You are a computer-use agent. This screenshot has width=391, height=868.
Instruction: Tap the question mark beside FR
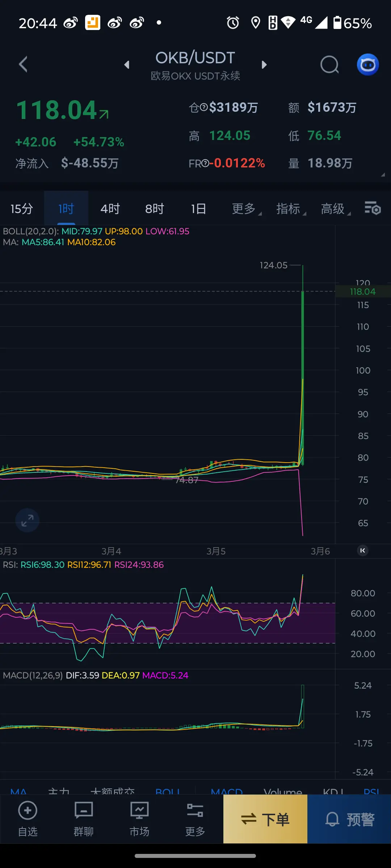coord(205,163)
